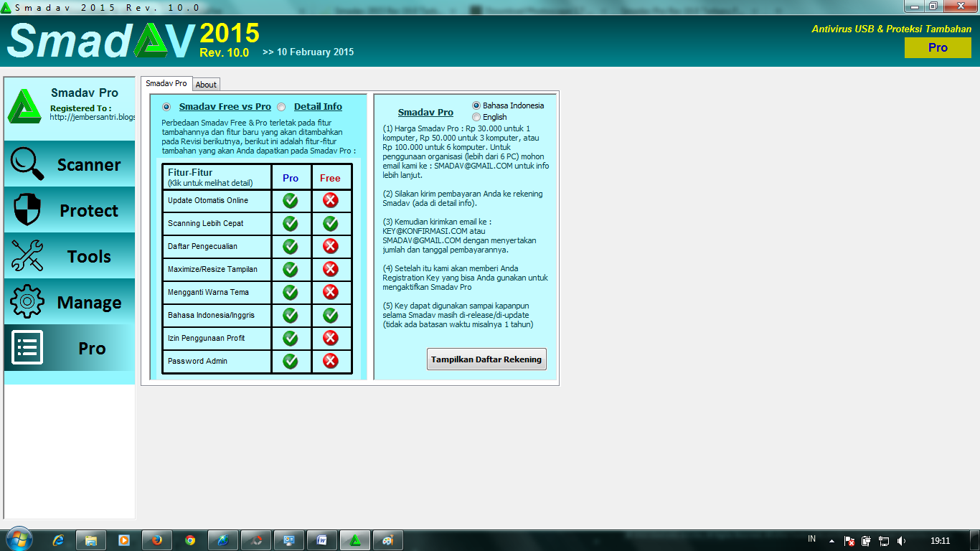Click the blue Pro column header
Viewport: 980px width, 551px height.
point(291,178)
